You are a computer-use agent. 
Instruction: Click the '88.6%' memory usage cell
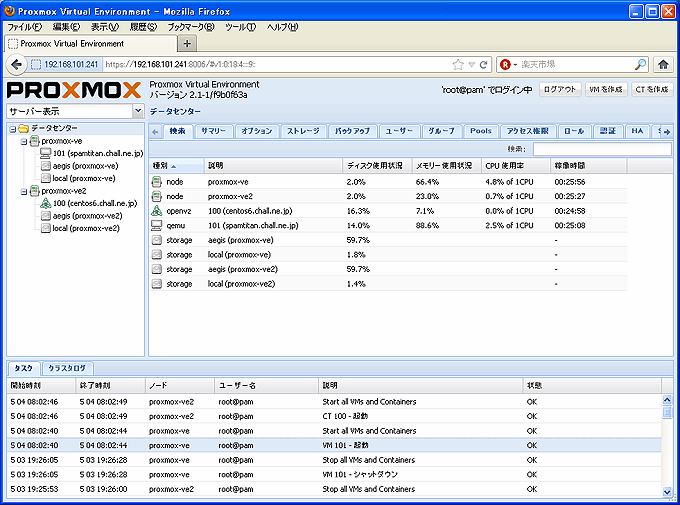pyautogui.click(x=427, y=226)
